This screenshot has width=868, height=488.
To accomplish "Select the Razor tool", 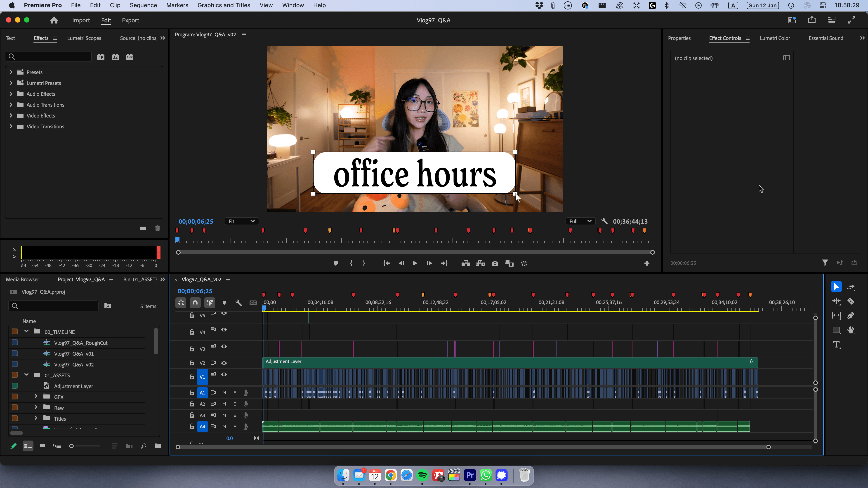I will pyautogui.click(x=850, y=301).
